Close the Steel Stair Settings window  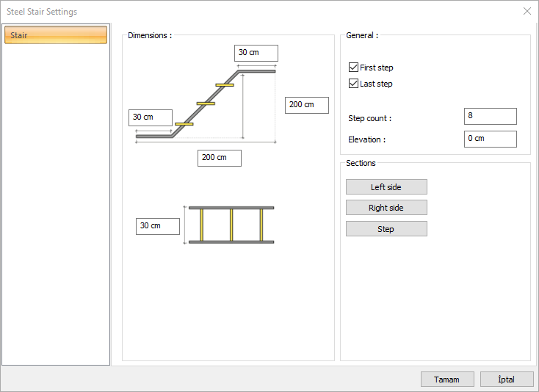[x=527, y=11]
